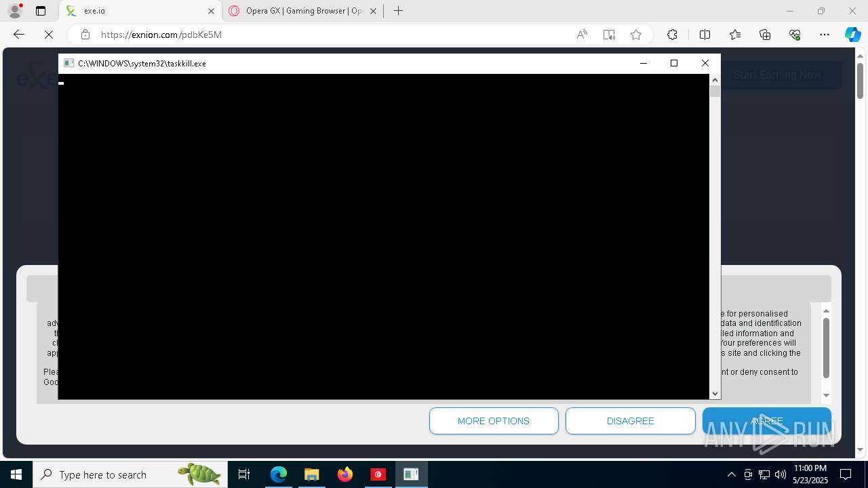Viewport: 868px width, 488px height.
Task: Click the Start Earning Now button
Action: tap(777, 75)
